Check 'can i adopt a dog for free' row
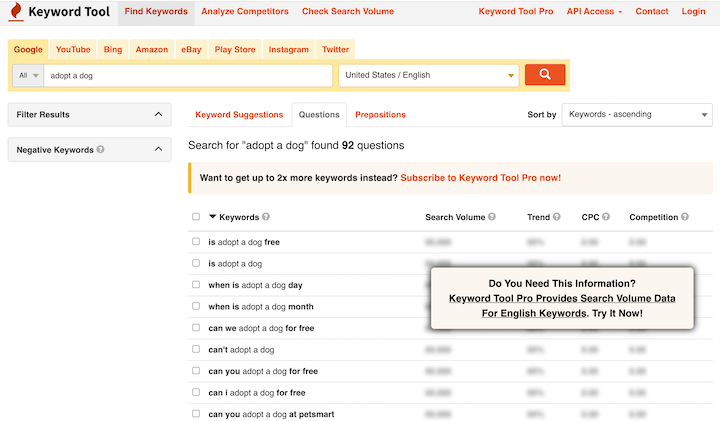This screenshot has height=421, width=720. [x=196, y=392]
